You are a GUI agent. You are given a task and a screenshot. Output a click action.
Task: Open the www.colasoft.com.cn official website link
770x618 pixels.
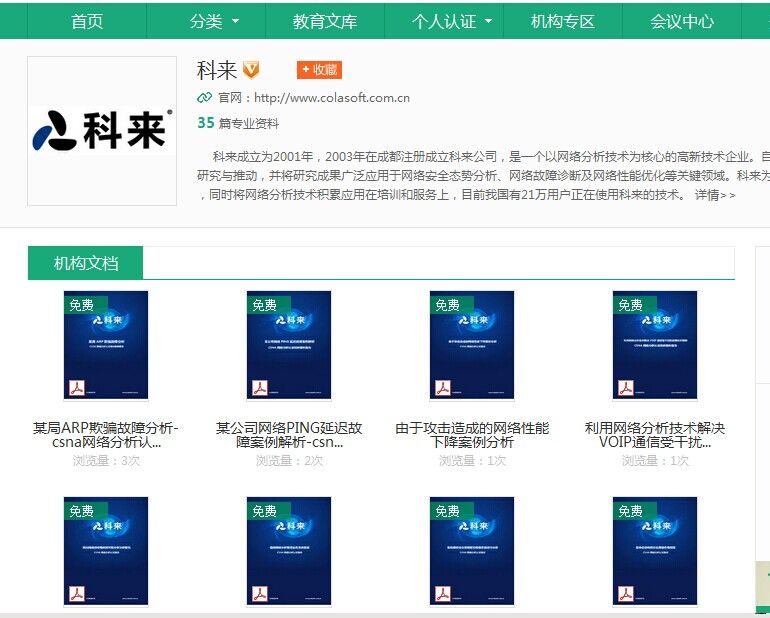tap(331, 98)
